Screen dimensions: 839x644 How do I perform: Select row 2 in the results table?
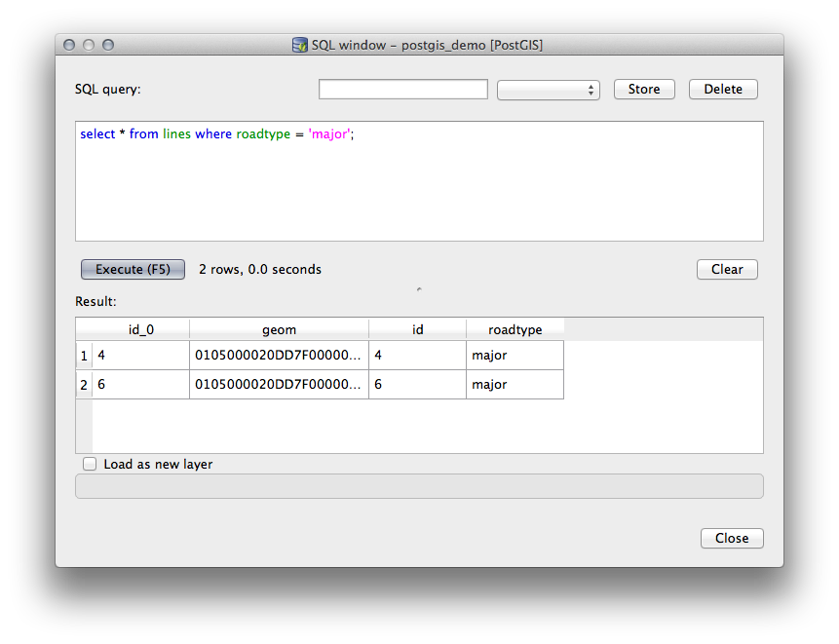[x=84, y=384]
